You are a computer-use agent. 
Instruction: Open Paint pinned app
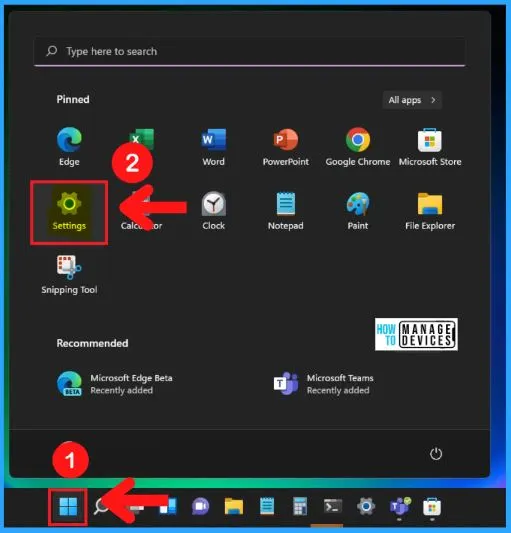click(x=358, y=211)
